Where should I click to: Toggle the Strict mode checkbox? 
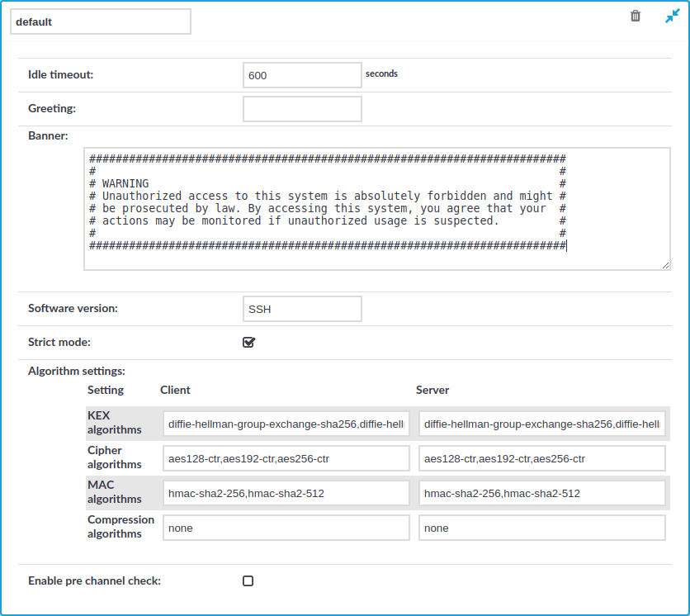pos(248,342)
